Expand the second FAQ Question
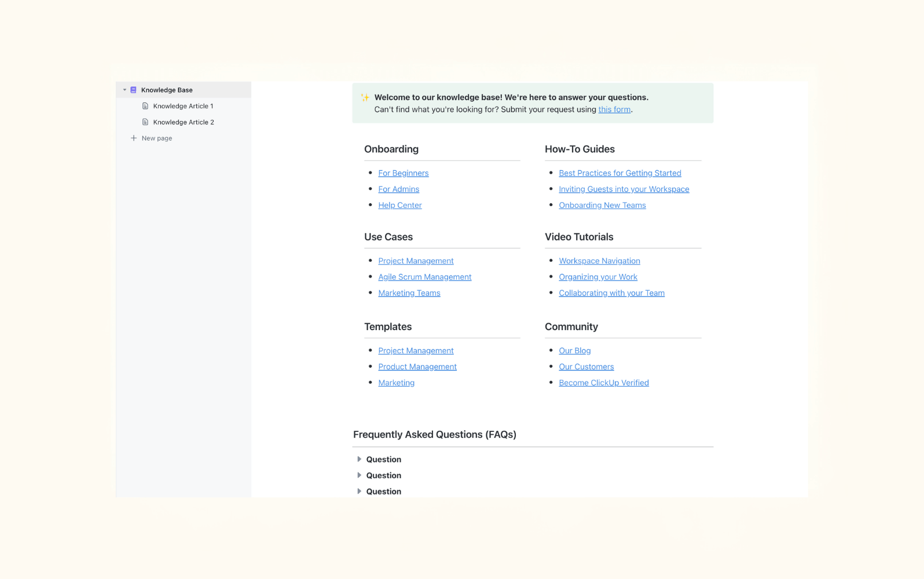Image resolution: width=924 pixels, height=579 pixels. click(360, 475)
